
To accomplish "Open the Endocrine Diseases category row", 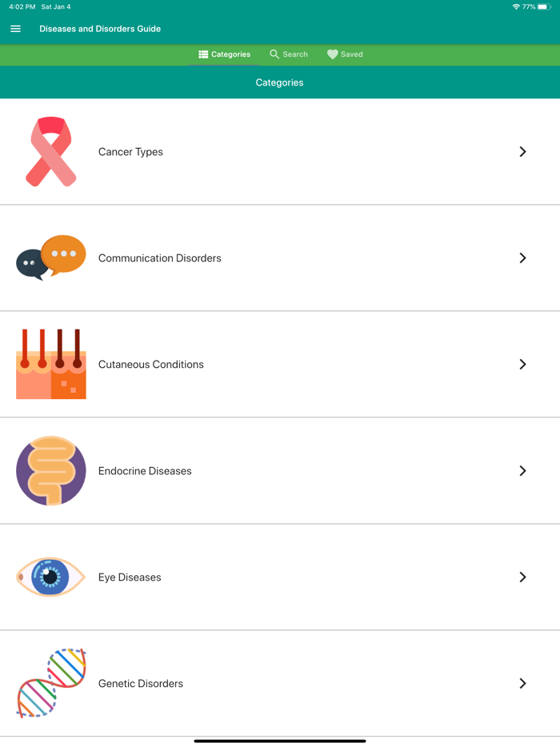I will [x=280, y=470].
